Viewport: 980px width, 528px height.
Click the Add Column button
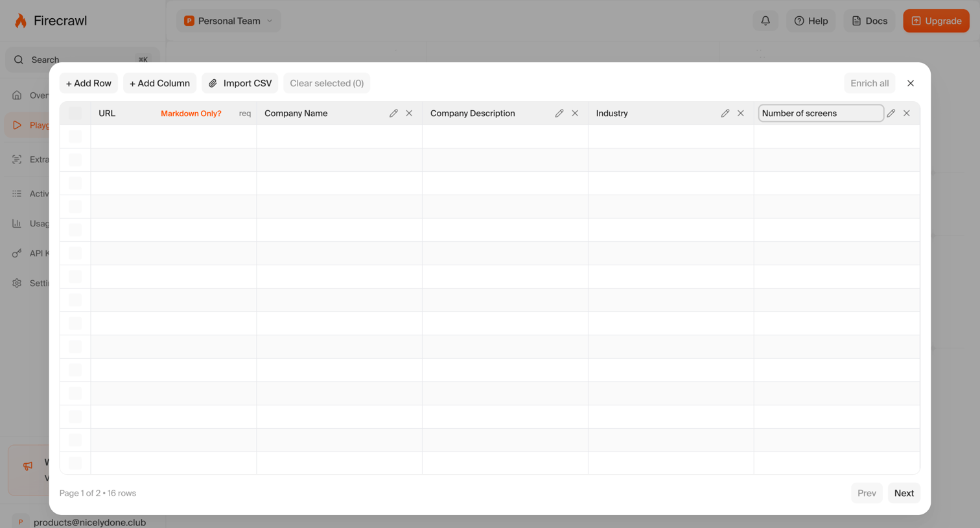pos(159,83)
